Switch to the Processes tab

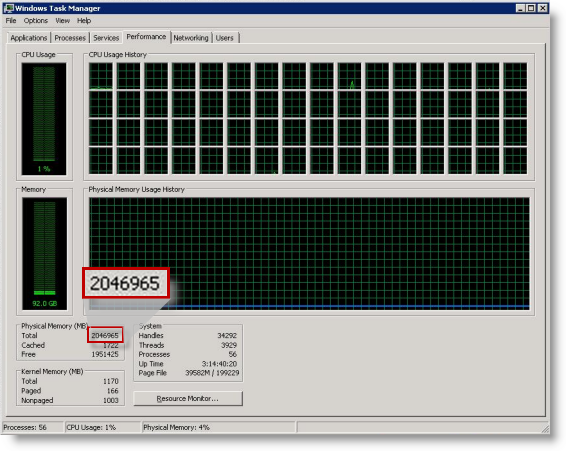(x=70, y=38)
